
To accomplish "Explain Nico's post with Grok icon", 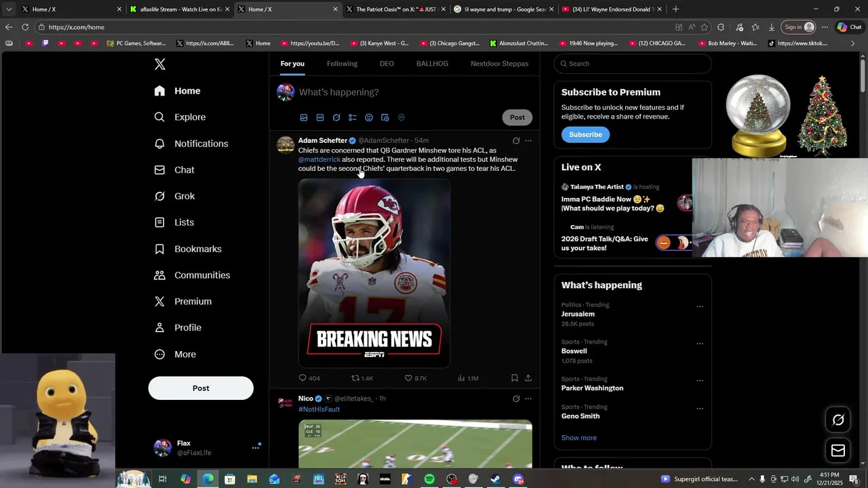I will tap(516, 399).
